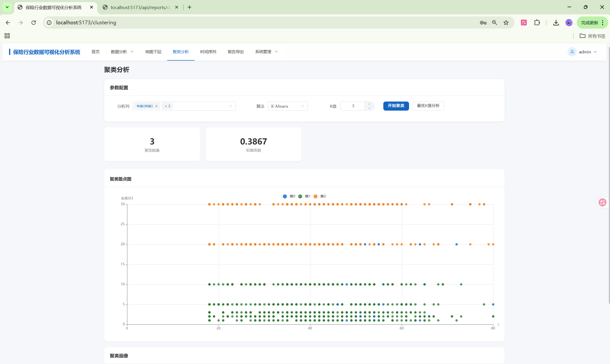This screenshot has height=364, width=610.
Task: Open the browser extensions puzzle icon
Action: click(537, 23)
